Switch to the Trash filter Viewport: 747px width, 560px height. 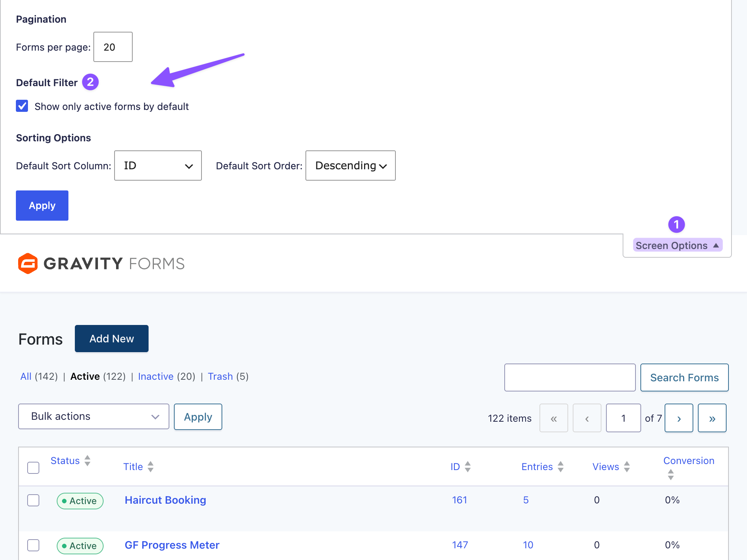click(220, 376)
